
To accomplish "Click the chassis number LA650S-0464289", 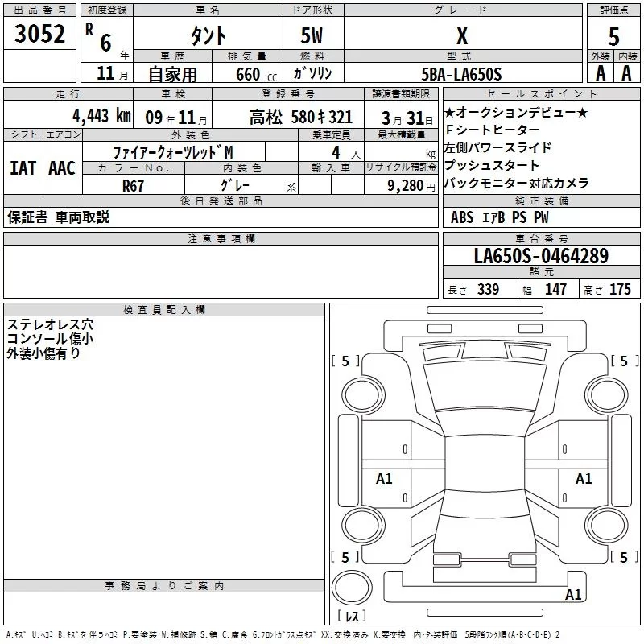I will 541,256.
